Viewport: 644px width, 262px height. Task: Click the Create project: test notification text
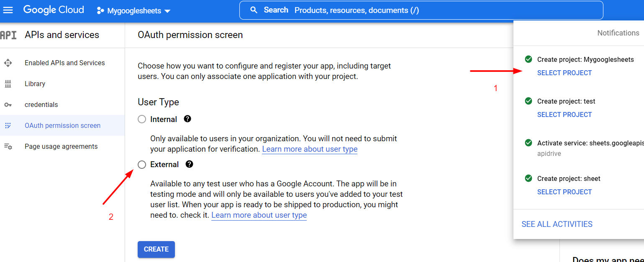pos(566,101)
